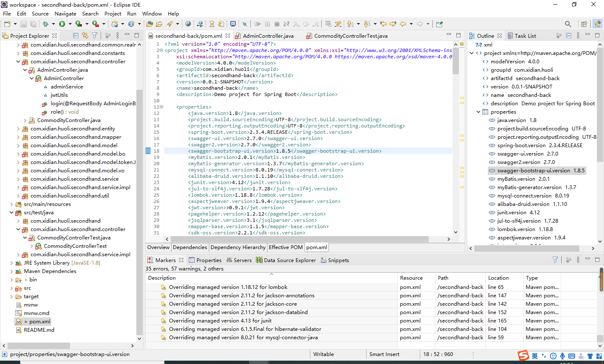Screen dimensions: 604x364
Task: Click the Save All toolbar icon
Action: click(33, 24)
